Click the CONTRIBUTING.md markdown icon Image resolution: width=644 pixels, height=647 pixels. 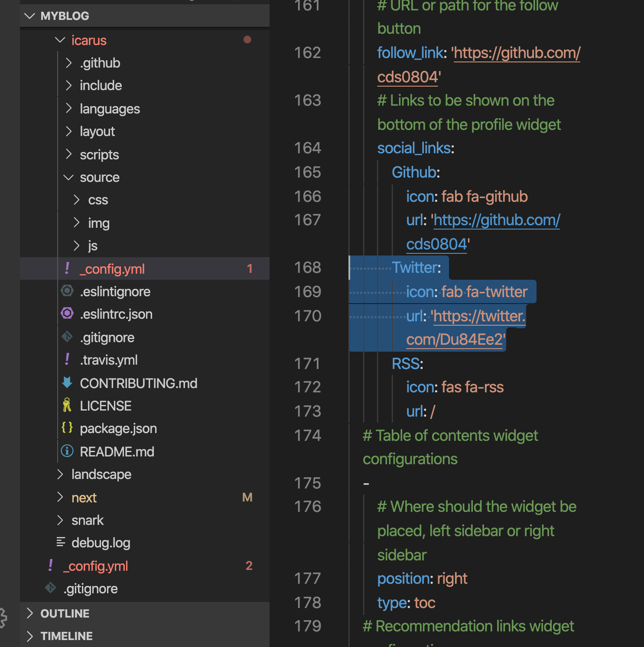(x=67, y=382)
